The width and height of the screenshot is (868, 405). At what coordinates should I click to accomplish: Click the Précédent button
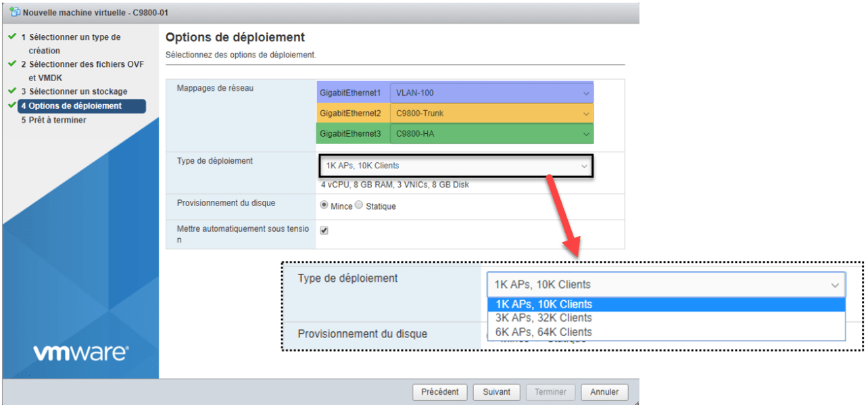click(439, 392)
